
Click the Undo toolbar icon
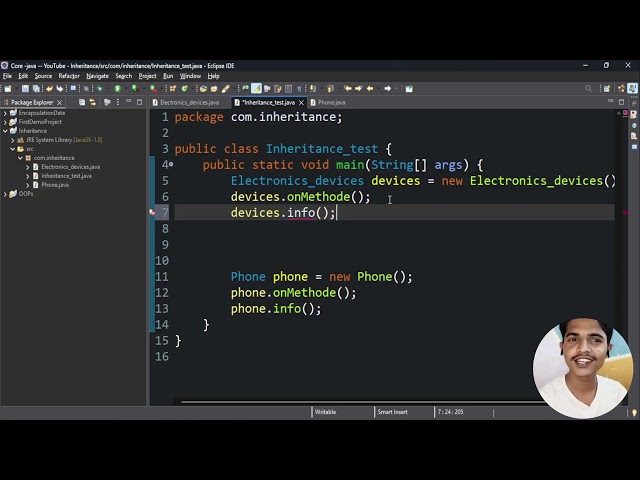point(49,89)
